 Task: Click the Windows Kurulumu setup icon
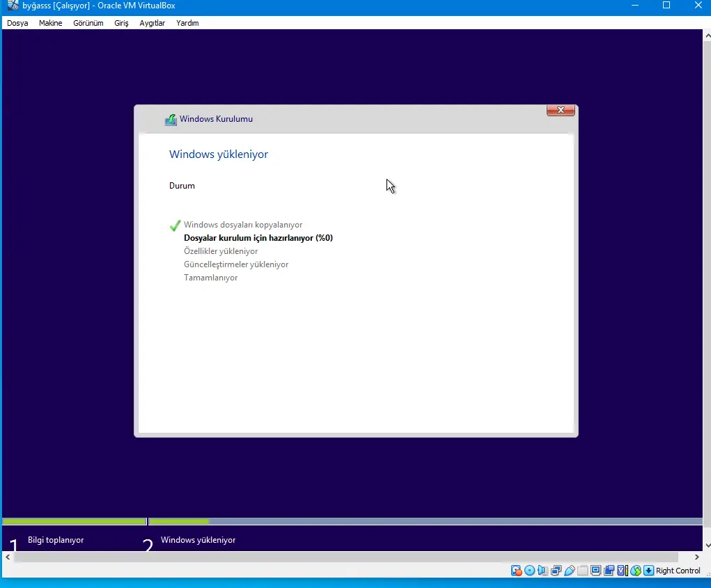coord(171,120)
